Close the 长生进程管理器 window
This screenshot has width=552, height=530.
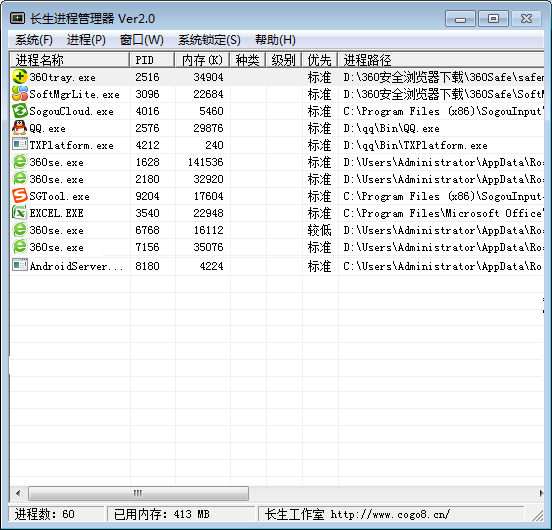pyautogui.click(x=526, y=19)
